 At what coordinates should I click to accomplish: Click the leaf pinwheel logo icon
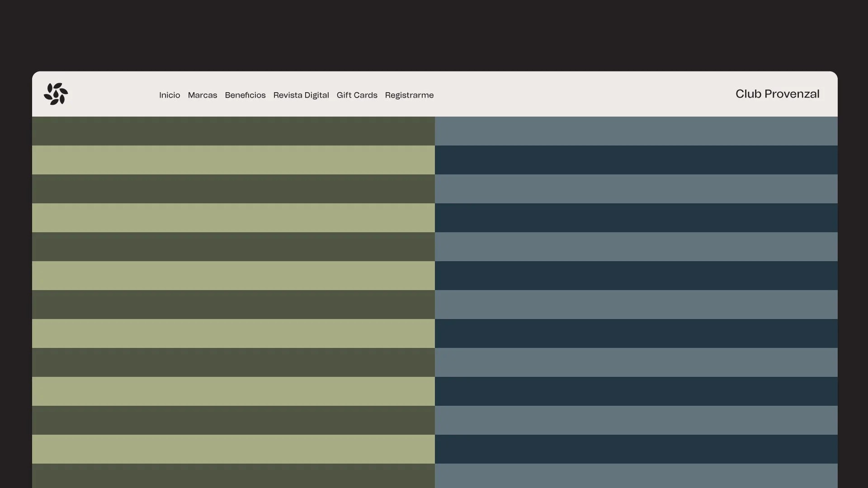coord(56,94)
